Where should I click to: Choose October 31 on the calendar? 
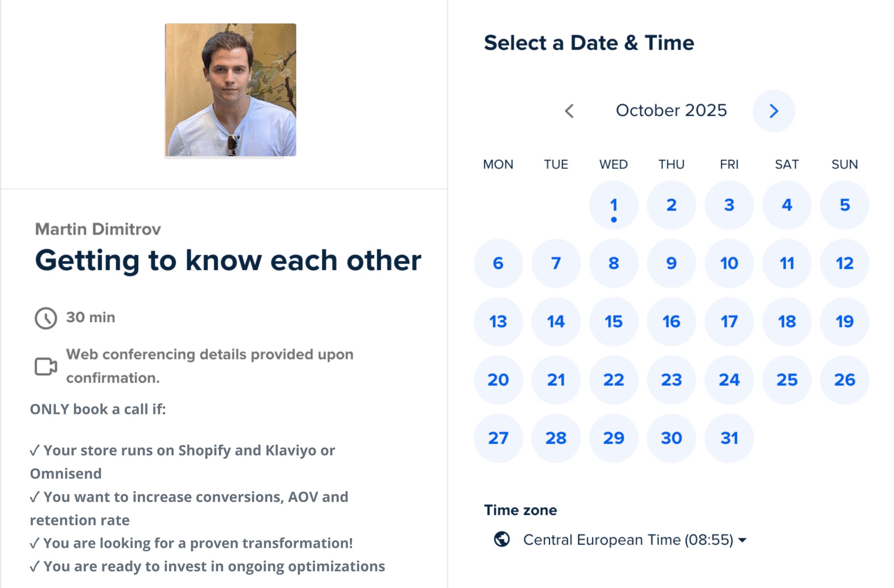[x=729, y=438]
